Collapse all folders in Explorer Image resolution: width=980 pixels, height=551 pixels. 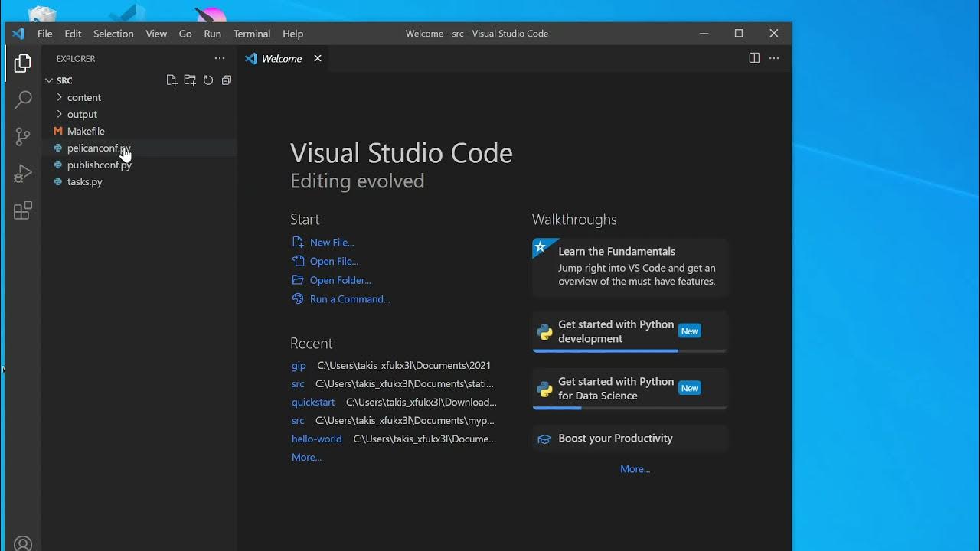click(227, 80)
